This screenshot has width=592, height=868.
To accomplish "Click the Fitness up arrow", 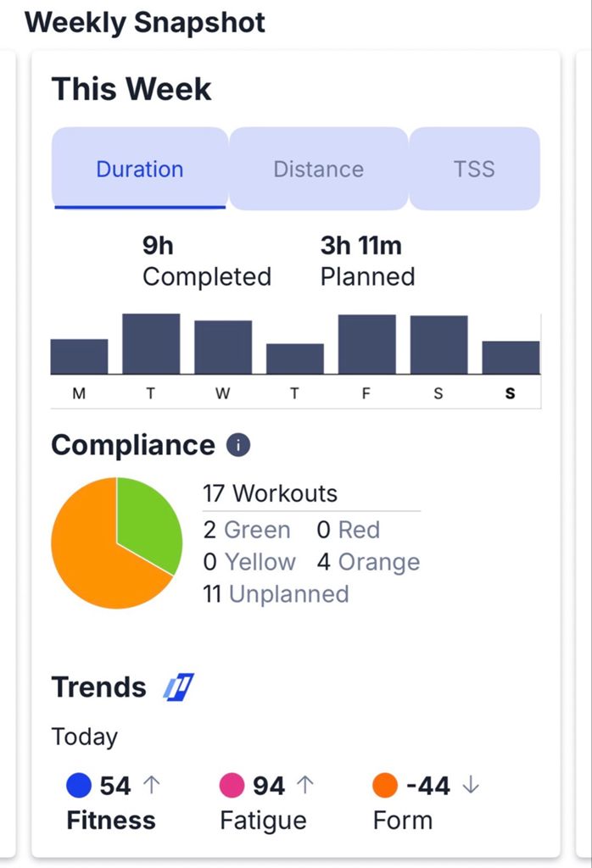I will [x=152, y=786].
